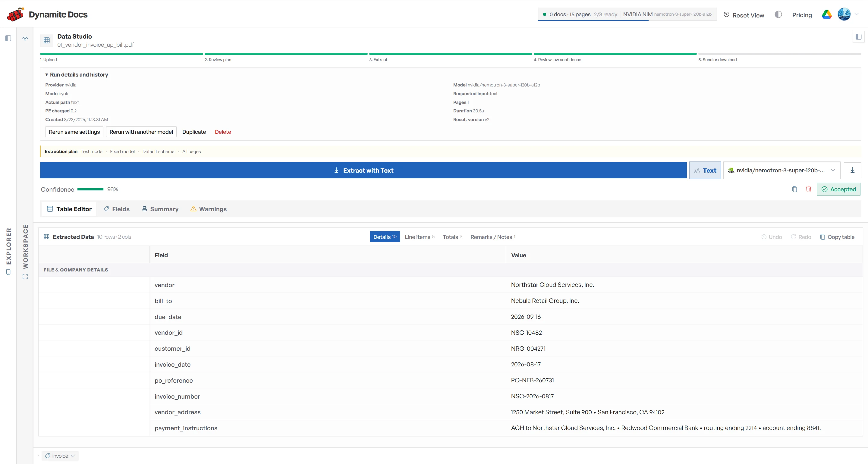This screenshot has width=868, height=467.
Task: Click the Confidence progress bar
Action: 90,189
